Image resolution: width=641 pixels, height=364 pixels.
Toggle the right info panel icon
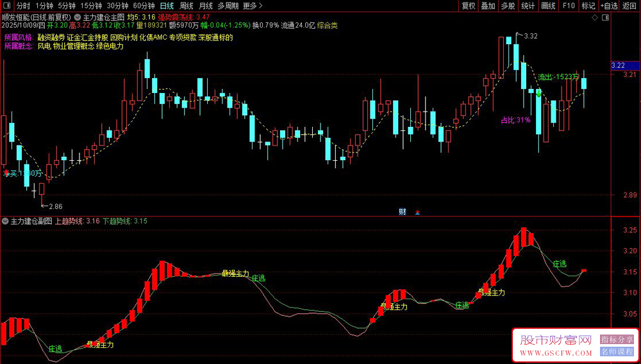click(606, 17)
